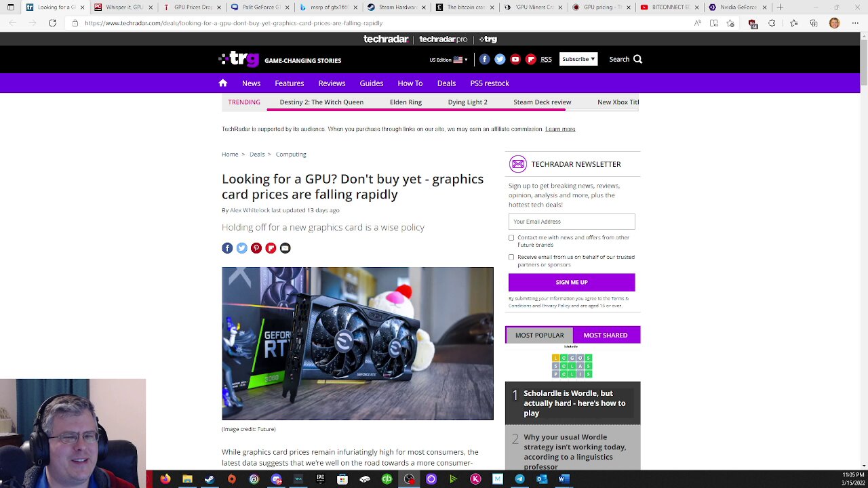Click the GeForce RTX graphics card image
The height and width of the screenshot is (488, 868).
point(357,344)
